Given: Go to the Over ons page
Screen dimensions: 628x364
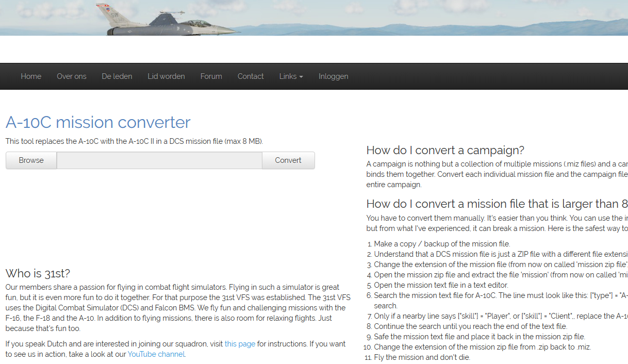Looking at the screenshot, I should [x=72, y=76].
